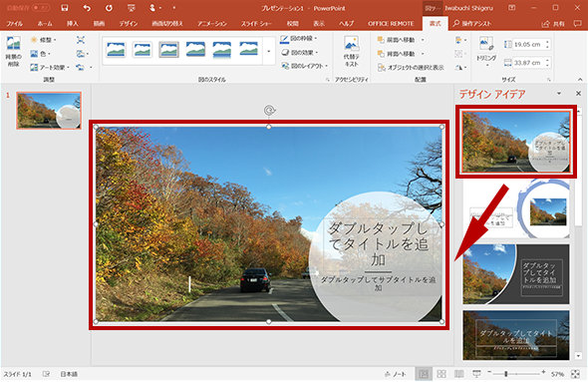Viewport: 588px width, 382px height.
Task: Click the Change Picture icon
Action: pyautogui.click(x=82, y=54)
